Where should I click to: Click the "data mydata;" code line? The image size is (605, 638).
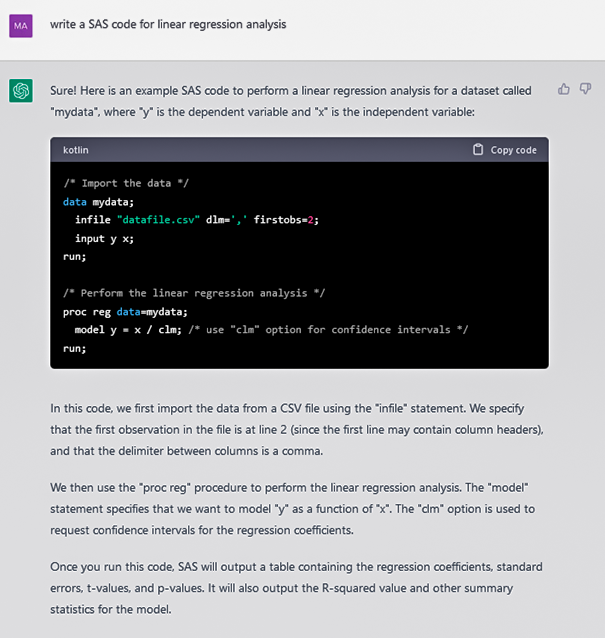98,202
